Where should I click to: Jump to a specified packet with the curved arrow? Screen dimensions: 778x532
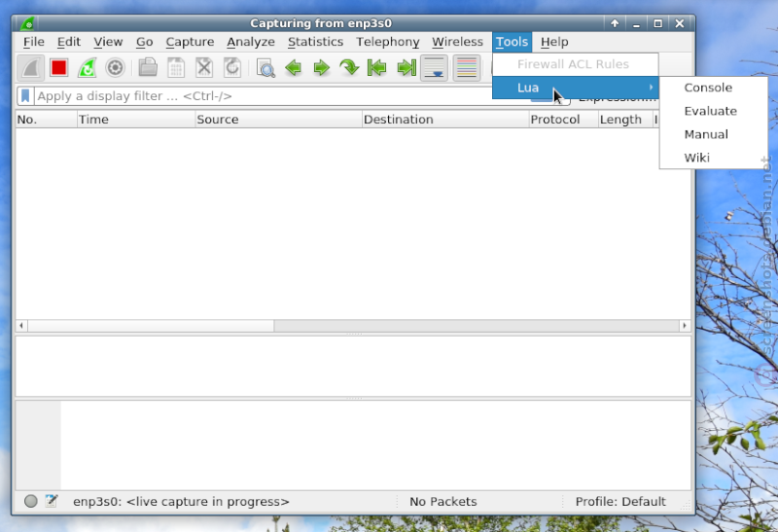point(349,67)
